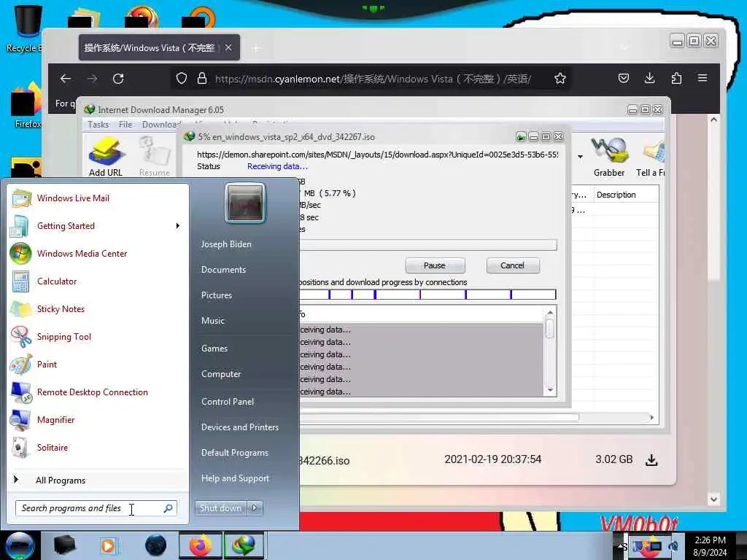Open the IDM toolbar overflow dropdown arrow
The height and width of the screenshot is (560, 747).
(580, 157)
